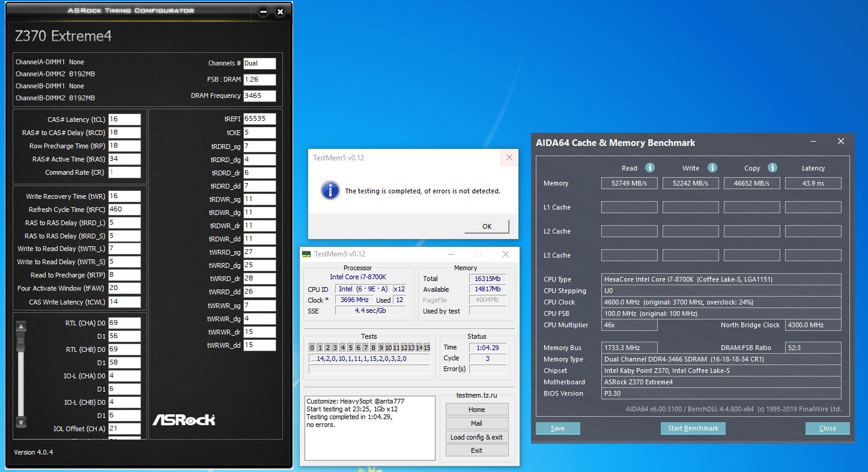Open the Home button in TestMem5
This screenshot has height=472, width=868.
pos(477,410)
